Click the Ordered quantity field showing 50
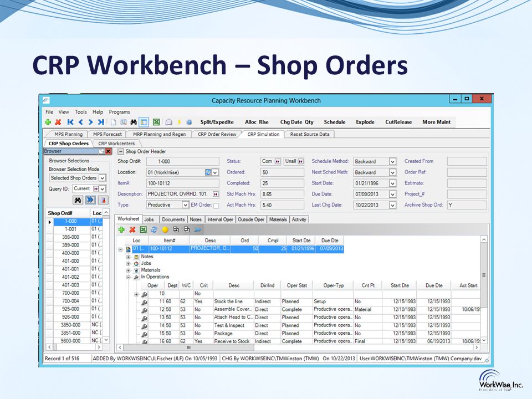Screen dimensions: 532x399 [x=282, y=172]
